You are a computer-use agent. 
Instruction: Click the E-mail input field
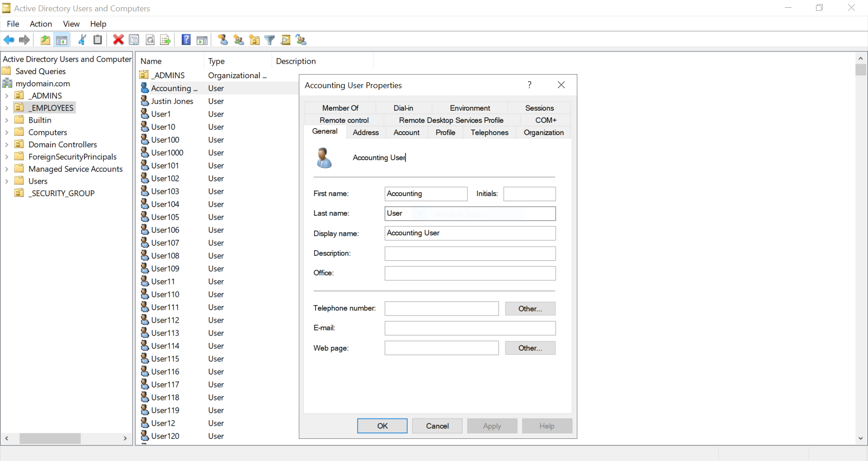(x=470, y=328)
